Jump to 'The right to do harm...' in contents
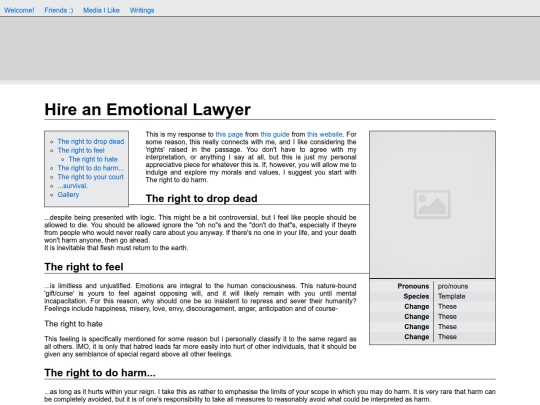This screenshot has width=540, height=405. (91, 168)
